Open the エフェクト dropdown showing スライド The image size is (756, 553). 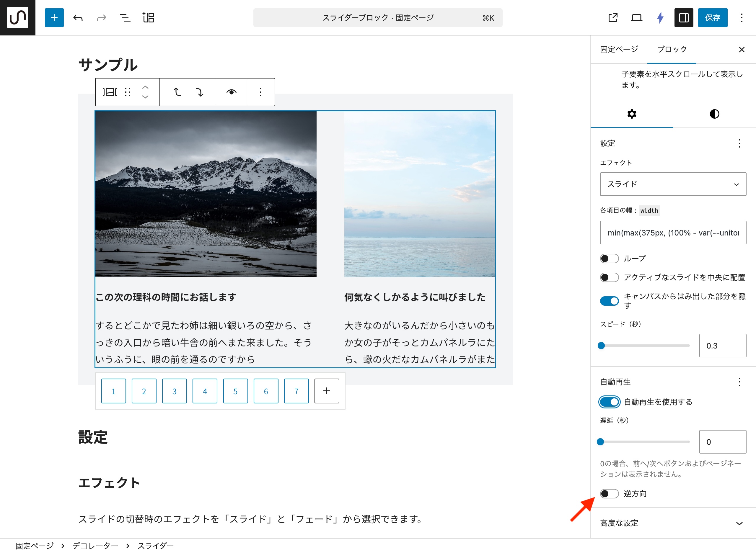673,184
